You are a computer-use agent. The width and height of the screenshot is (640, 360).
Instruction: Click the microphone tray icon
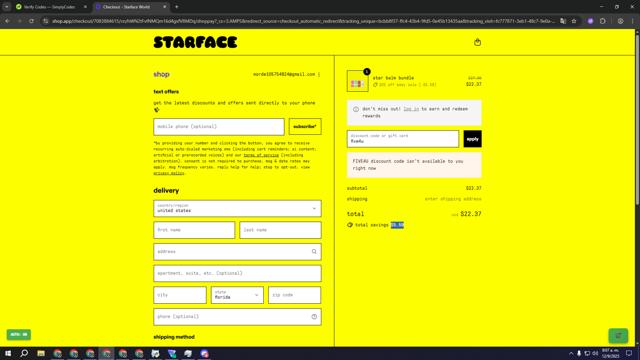pos(579,353)
